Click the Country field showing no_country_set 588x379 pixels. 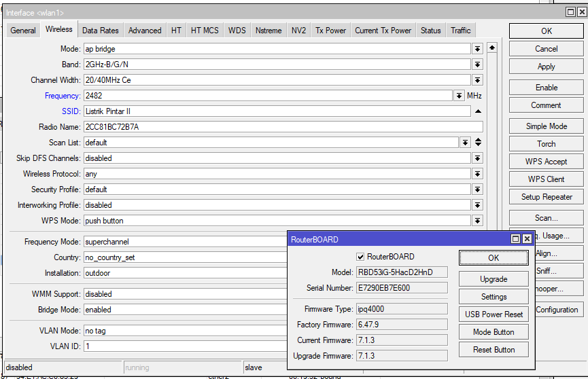point(186,257)
